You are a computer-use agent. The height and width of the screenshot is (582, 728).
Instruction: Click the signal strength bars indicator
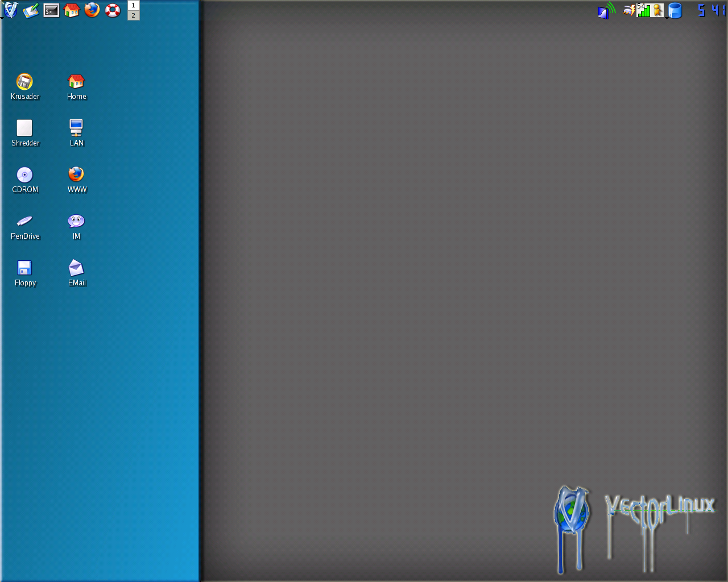click(x=643, y=10)
